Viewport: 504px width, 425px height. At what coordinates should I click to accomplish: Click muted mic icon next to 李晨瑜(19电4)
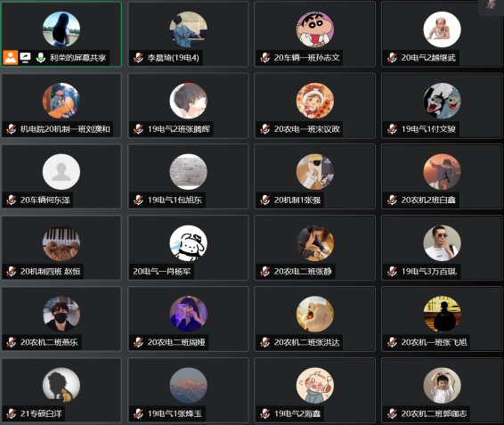[x=138, y=58]
